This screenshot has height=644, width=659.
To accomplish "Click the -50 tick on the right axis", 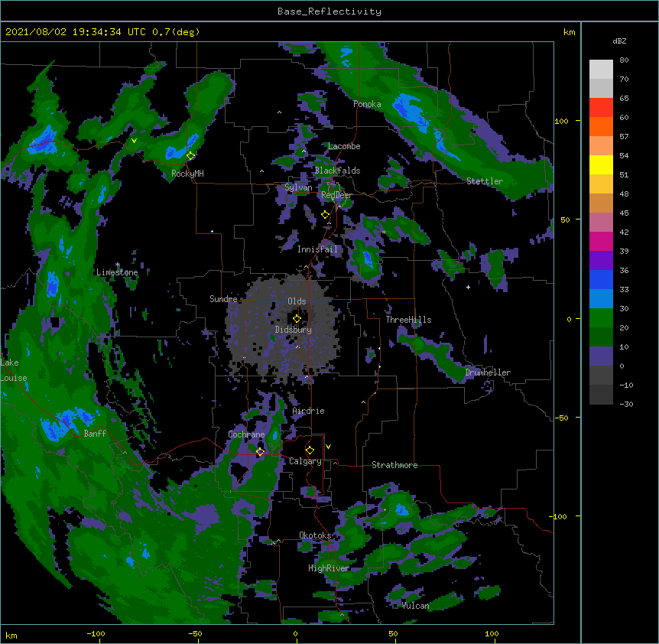I will click(x=561, y=418).
